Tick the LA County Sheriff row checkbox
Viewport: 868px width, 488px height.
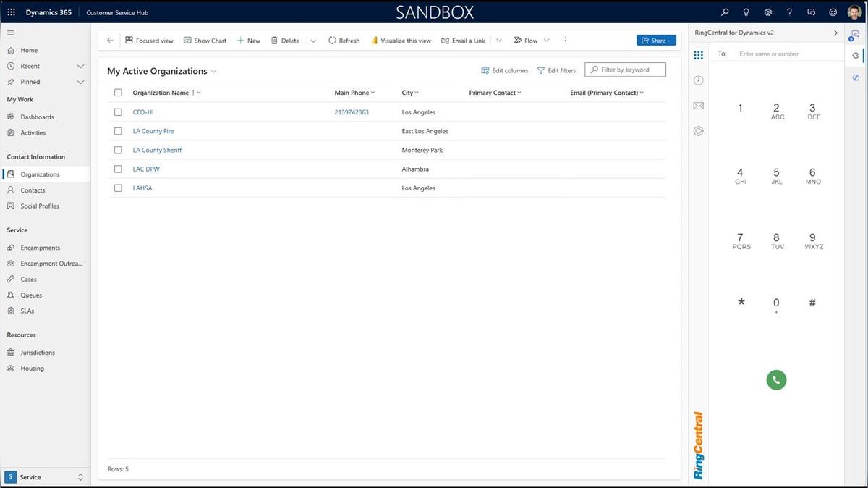118,150
